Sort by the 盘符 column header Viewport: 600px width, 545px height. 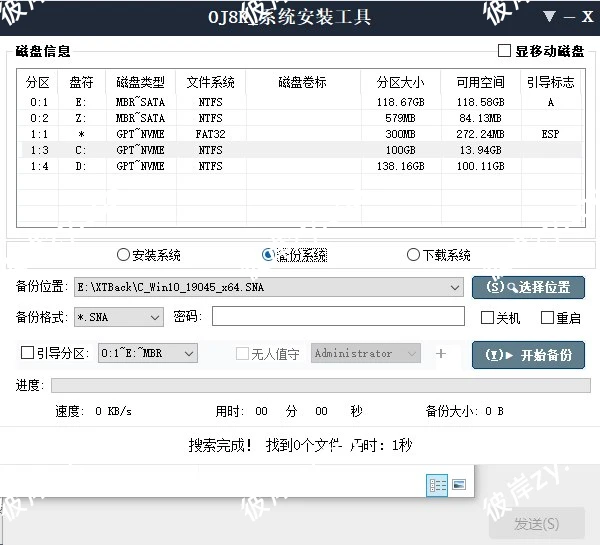pos(81,82)
